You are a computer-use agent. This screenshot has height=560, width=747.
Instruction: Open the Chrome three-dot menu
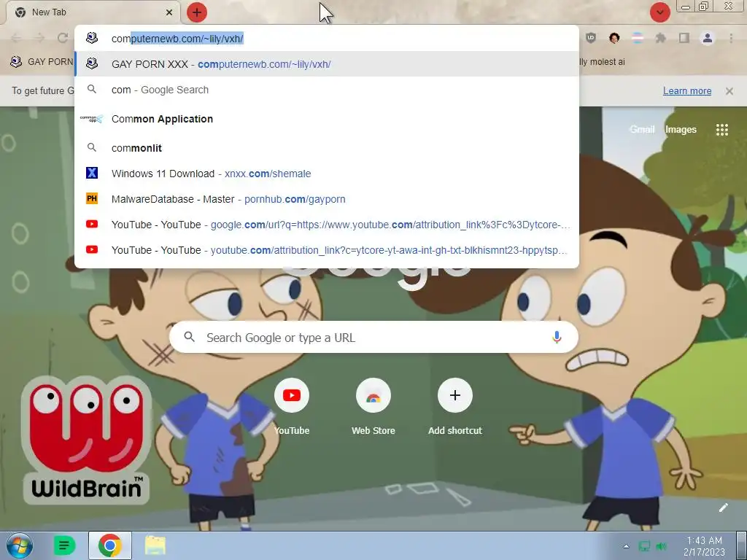pos(731,38)
